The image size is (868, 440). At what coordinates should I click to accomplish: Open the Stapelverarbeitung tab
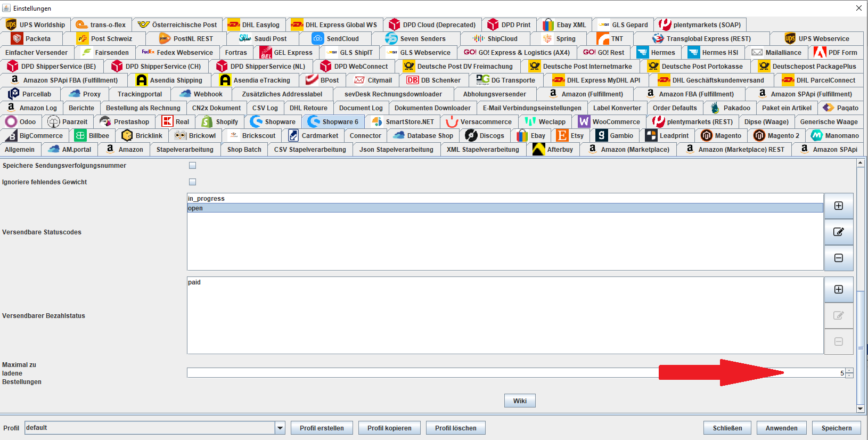coord(184,149)
